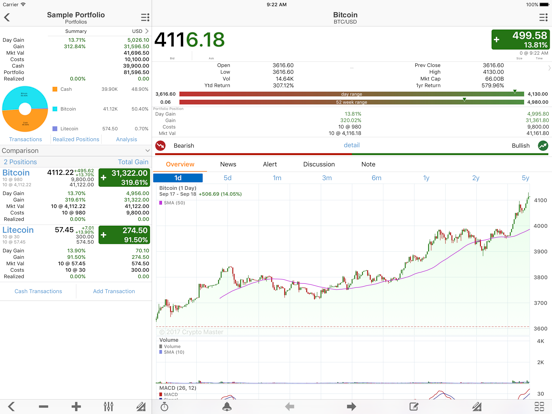552x414 pixels.
Task: Click the chart-pencil icon in portfolio toolbar
Action: [141, 407]
